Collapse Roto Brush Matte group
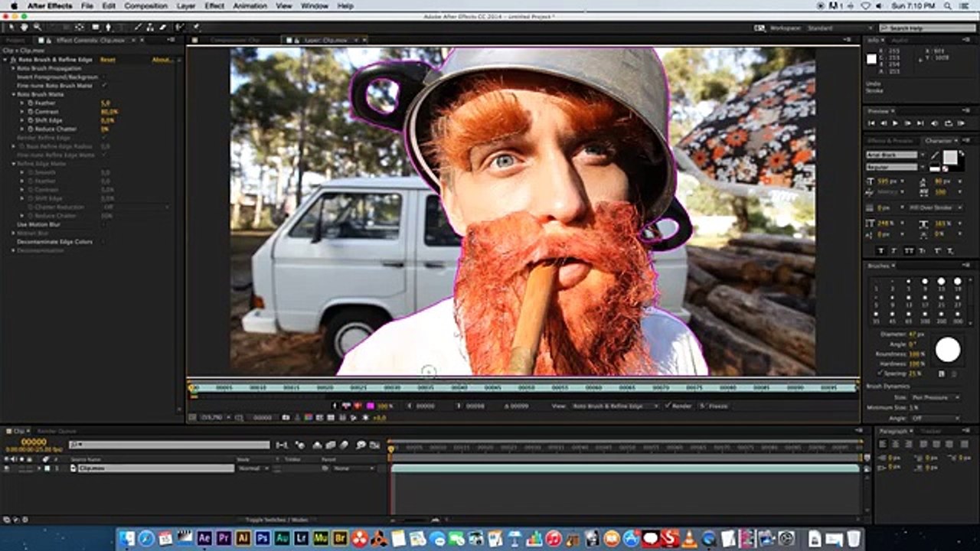Viewport: 980px width, 551px height. [13, 94]
